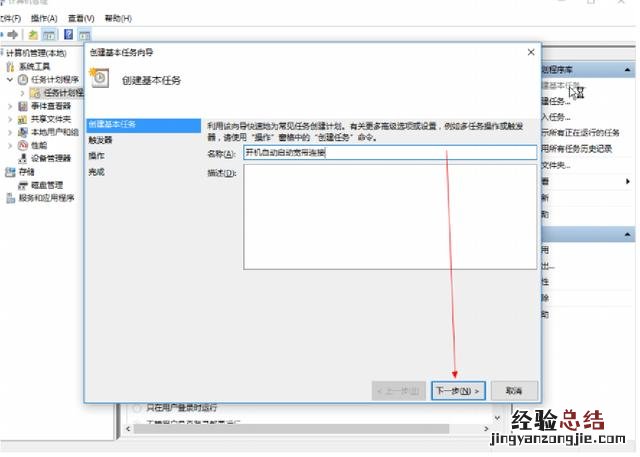Click the 性能 performance icon in the tree
The height and width of the screenshot is (457, 640).
[23, 145]
